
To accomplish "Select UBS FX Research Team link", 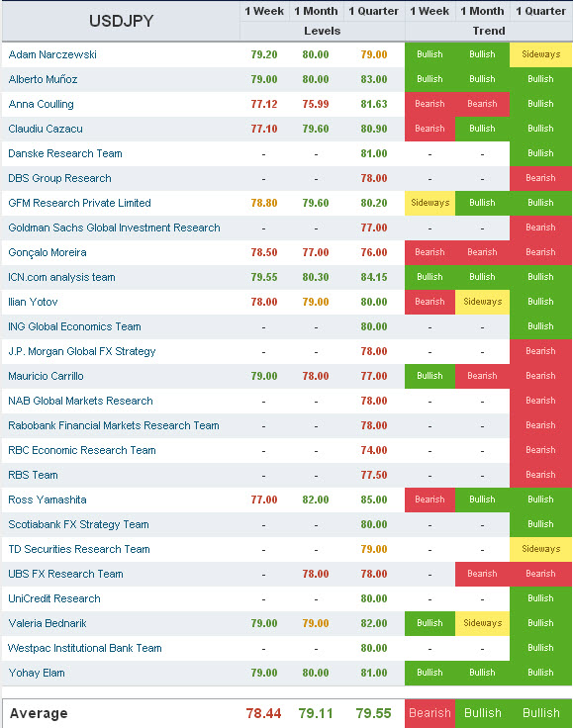I will [65, 574].
